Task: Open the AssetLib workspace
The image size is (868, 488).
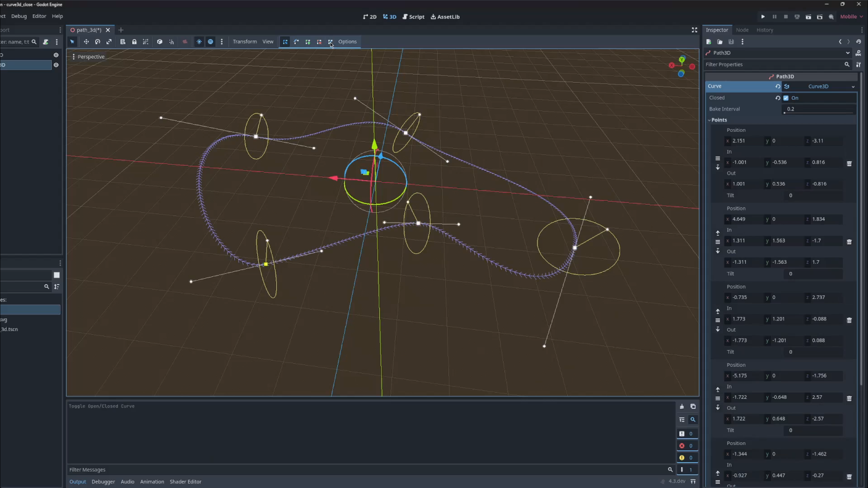Action: [x=445, y=17]
